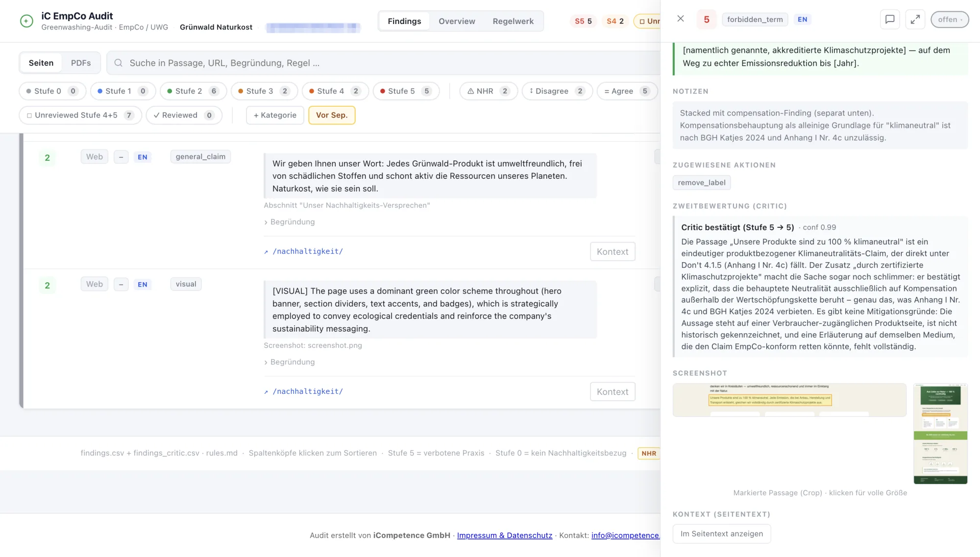The height and width of the screenshot is (557, 980).
Task: Switch to the Findings tab
Action: tap(404, 21)
